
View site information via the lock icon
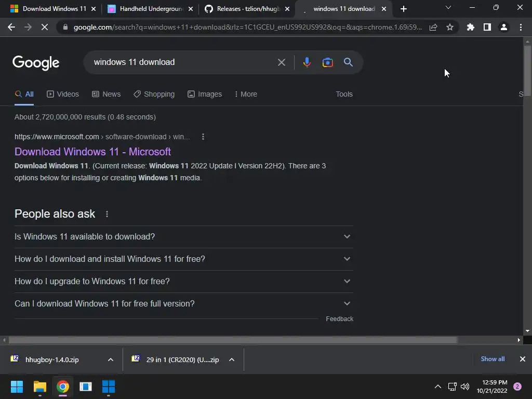click(x=65, y=27)
